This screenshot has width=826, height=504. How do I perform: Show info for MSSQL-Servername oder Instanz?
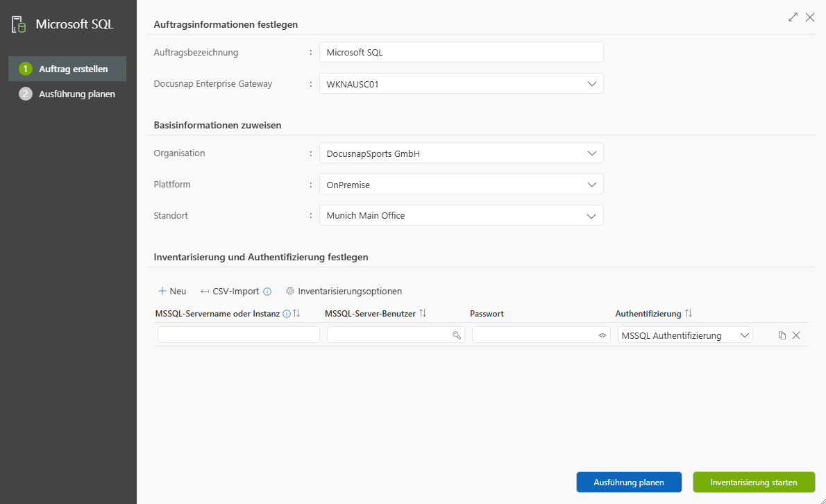(x=287, y=314)
